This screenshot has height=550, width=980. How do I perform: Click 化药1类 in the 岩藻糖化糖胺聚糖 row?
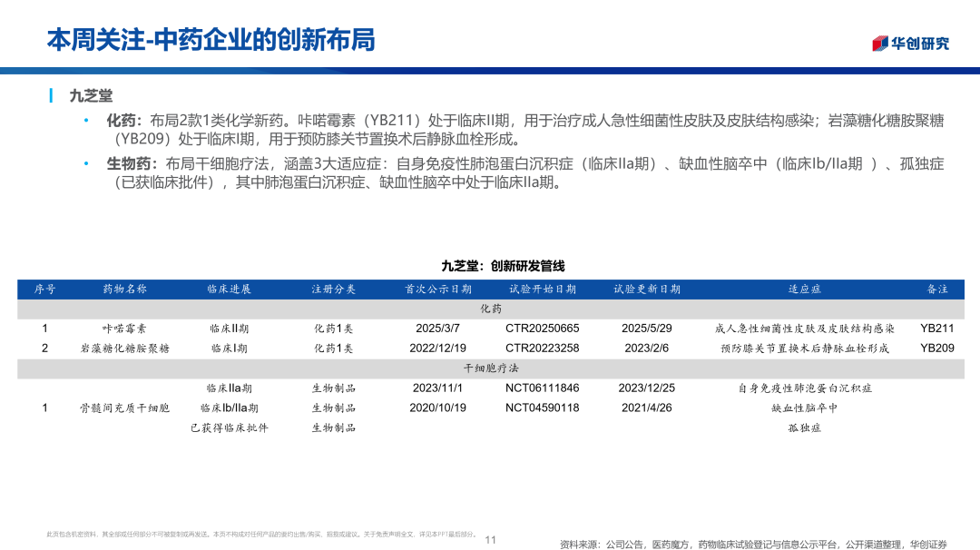click(x=334, y=349)
